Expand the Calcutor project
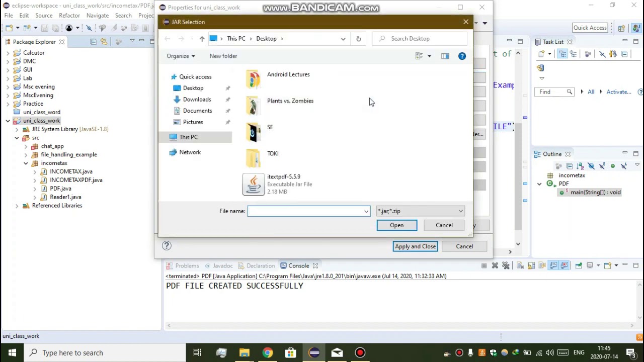The image size is (644, 362). point(8,53)
